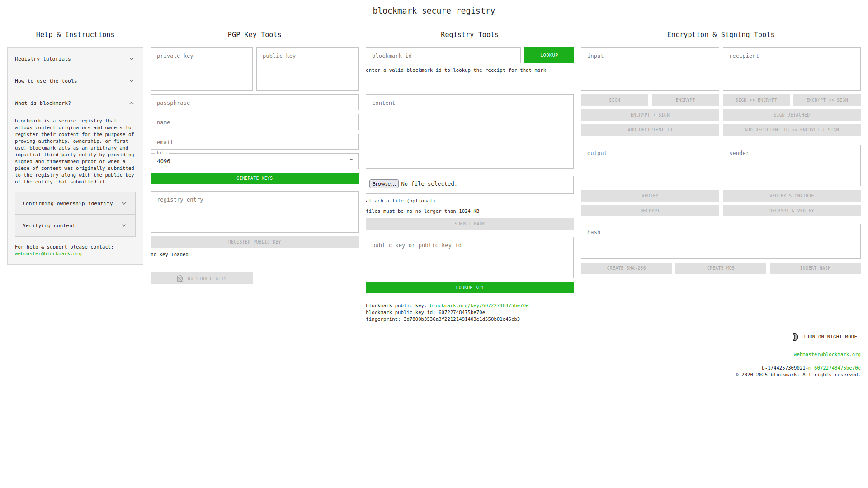The image size is (868, 488).
Task: Click the private key text area
Action: (x=201, y=69)
